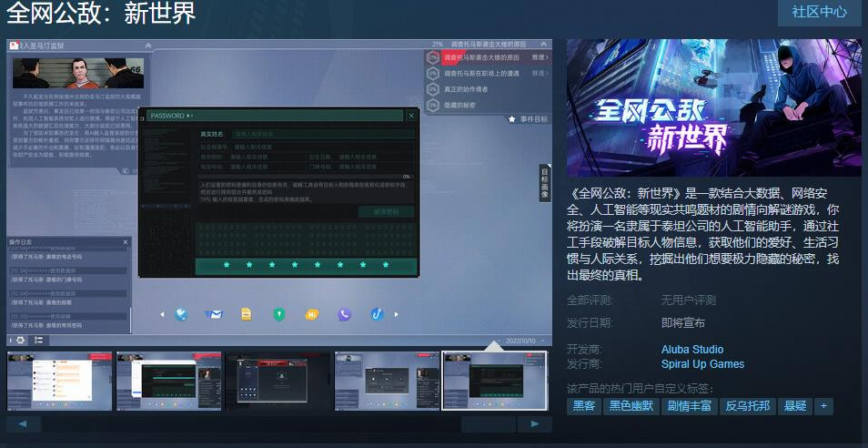Image resolution: width=868 pixels, height=448 pixels.
Task: Open the yellow notes app in game dock
Action: 247,314
